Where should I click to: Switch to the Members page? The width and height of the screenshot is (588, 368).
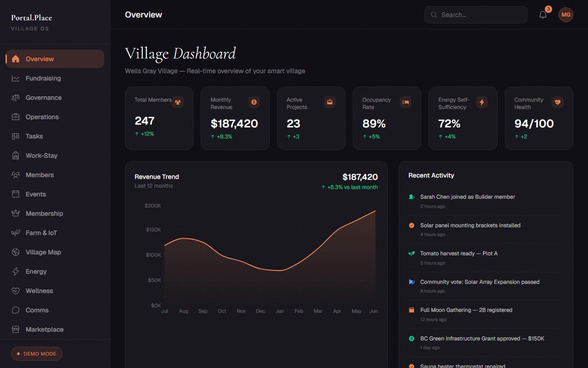coord(40,175)
